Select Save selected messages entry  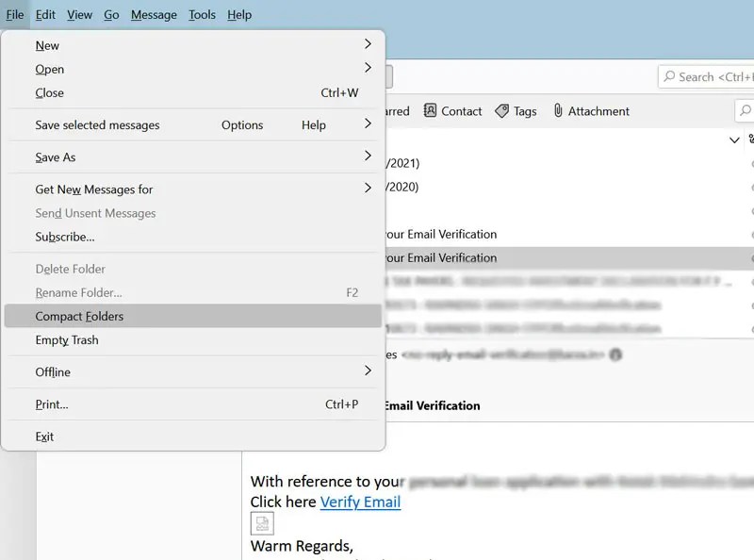pos(97,125)
